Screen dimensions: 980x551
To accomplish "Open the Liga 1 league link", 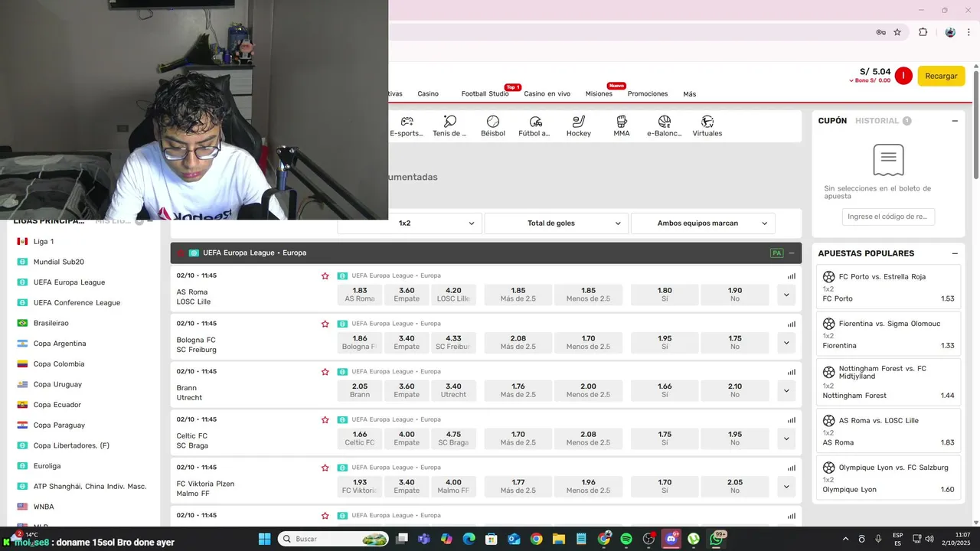I will (44, 242).
